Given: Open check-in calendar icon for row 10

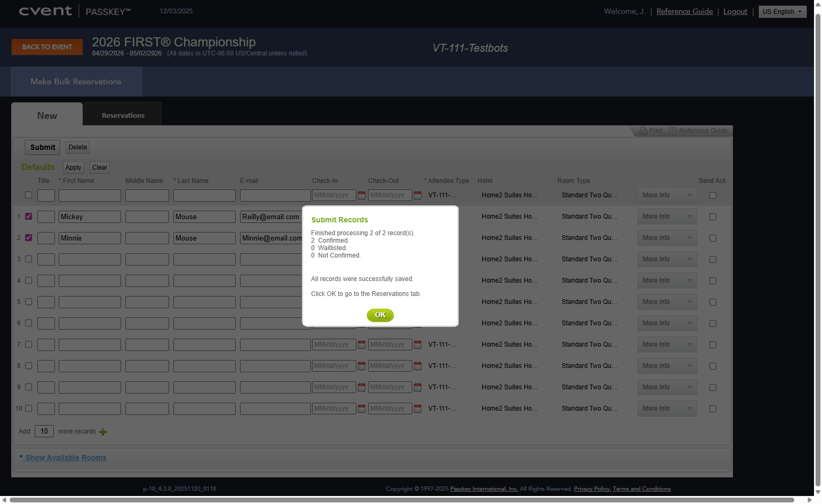Looking at the screenshot, I should pos(362,409).
